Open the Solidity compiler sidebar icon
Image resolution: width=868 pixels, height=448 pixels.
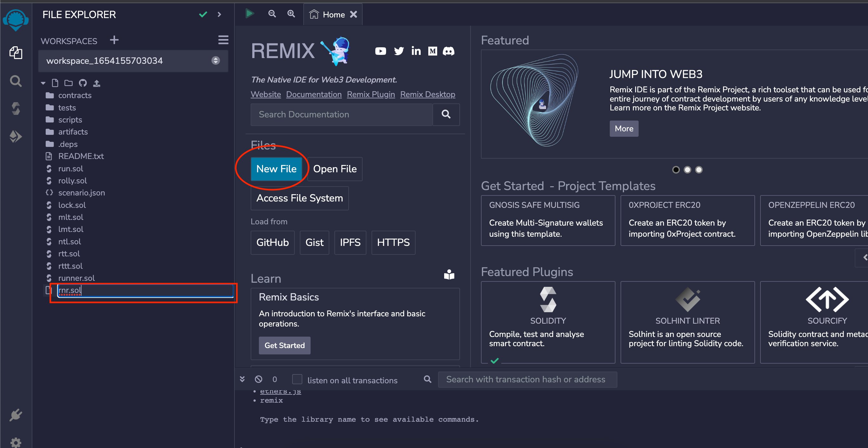click(16, 109)
